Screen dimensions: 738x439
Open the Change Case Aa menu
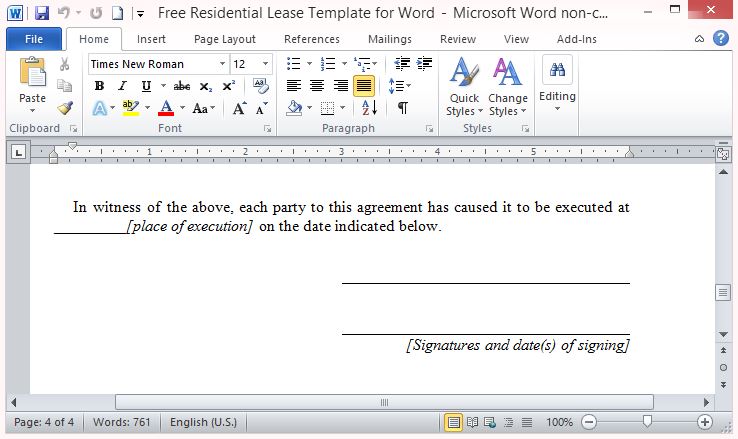point(203,108)
